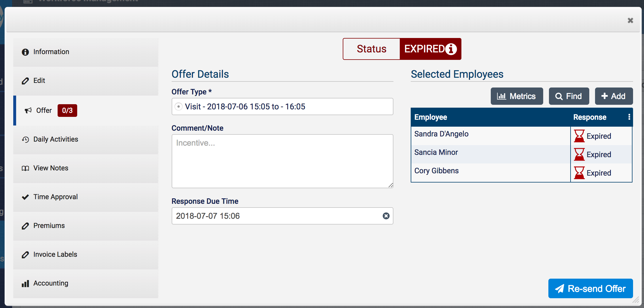Click the hourglass icon for Cory Gibbens

[x=579, y=173]
